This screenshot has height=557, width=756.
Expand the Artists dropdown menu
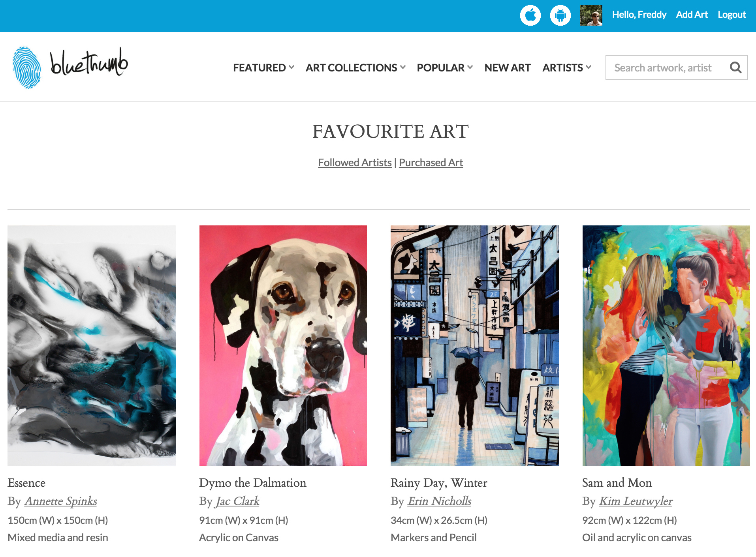(567, 68)
